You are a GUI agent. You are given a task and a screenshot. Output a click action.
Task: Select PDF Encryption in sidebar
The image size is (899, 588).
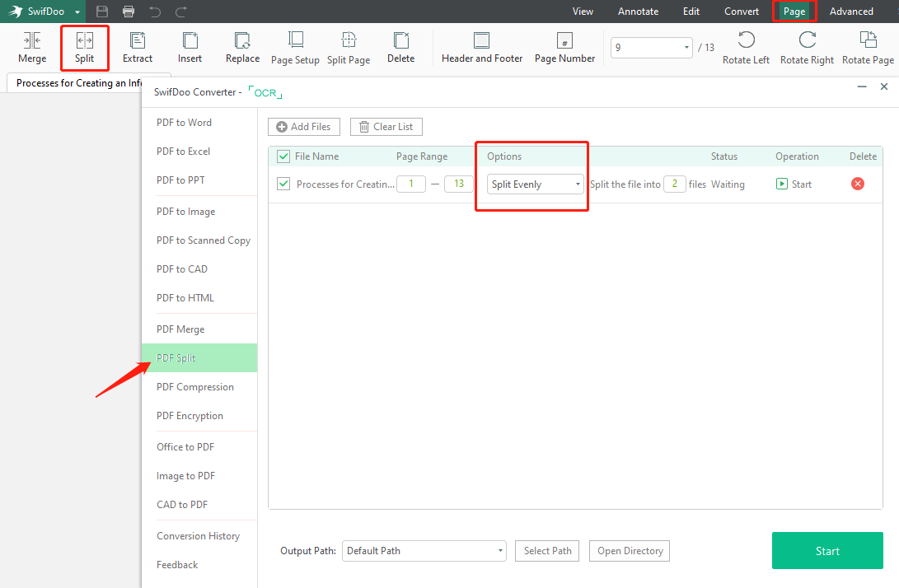coord(190,416)
